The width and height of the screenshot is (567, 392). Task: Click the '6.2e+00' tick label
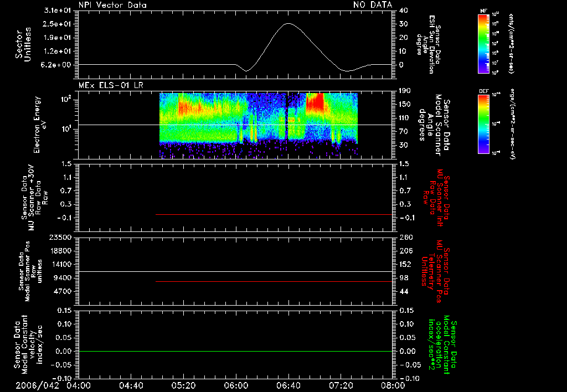57,65
